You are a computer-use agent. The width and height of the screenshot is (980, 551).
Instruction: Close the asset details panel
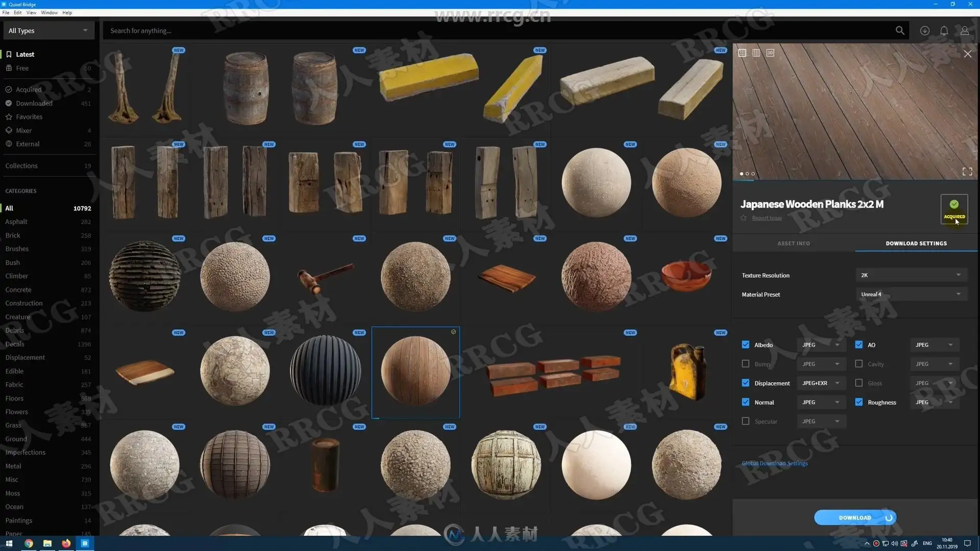(x=967, y=54)
